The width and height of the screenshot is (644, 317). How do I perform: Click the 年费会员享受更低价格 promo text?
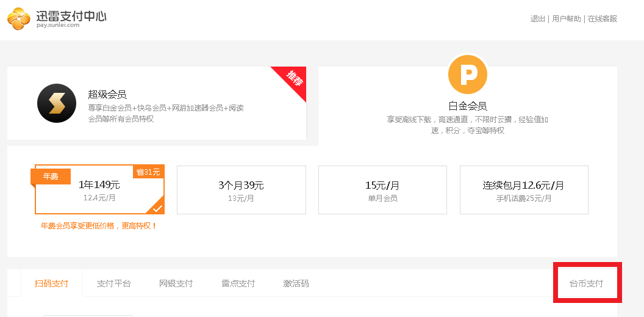point(99,226)
